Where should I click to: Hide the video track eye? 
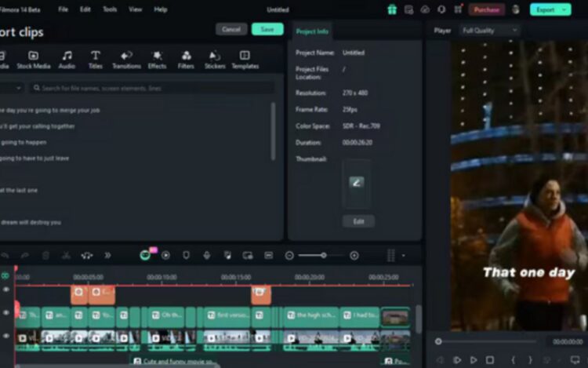(6, 336)
